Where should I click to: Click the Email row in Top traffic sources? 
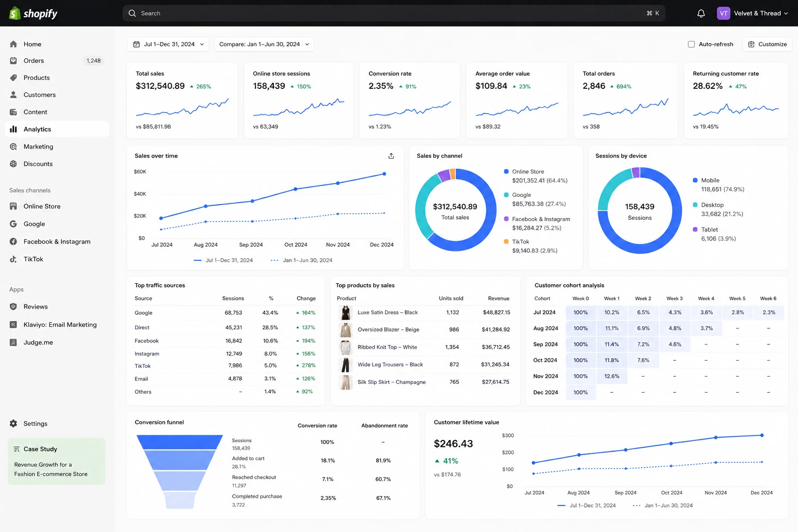click(225, 379)
